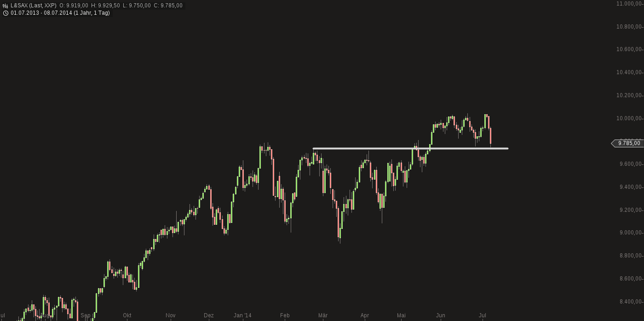Screen dimensions: 644x321
Task: Click the L&SAX (Last, XXP) symbol label
Action: (x=34, y=6)
